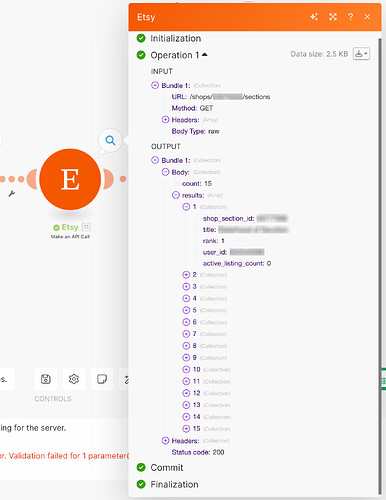Screen dimensions: 386x500
Task: Expand result item 11
Action: (186, 381)
